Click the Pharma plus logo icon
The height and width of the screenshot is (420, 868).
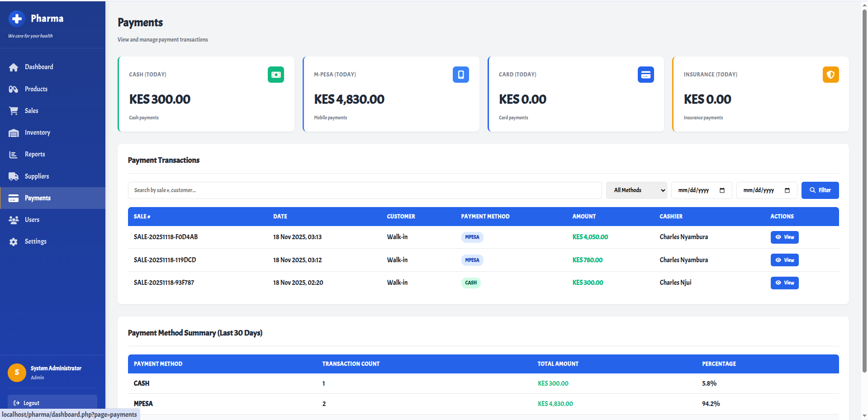[17, 19]
